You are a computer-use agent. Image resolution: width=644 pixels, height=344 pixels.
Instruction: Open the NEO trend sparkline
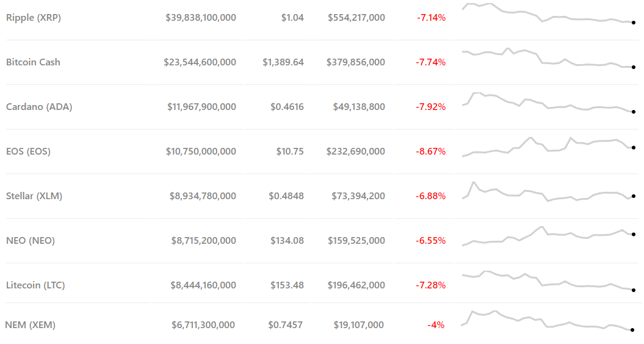pos(548,236)
